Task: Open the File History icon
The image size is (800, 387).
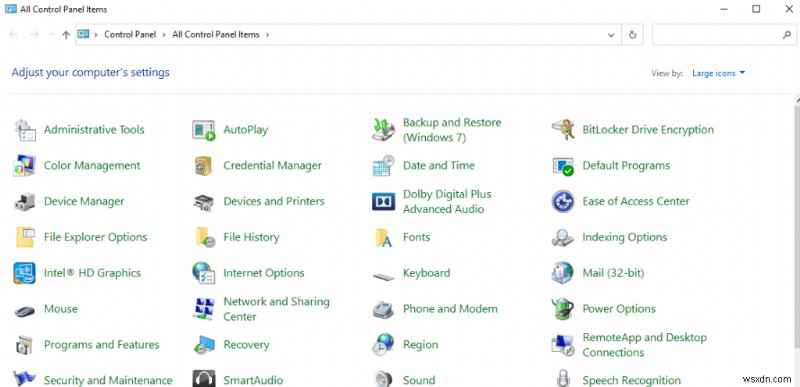Action: (205, 237)
